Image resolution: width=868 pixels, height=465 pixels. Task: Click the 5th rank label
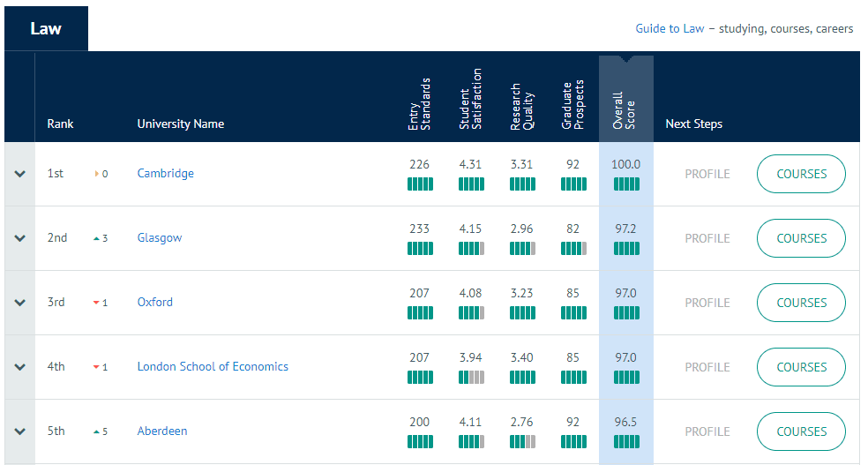tap(56, 431)
